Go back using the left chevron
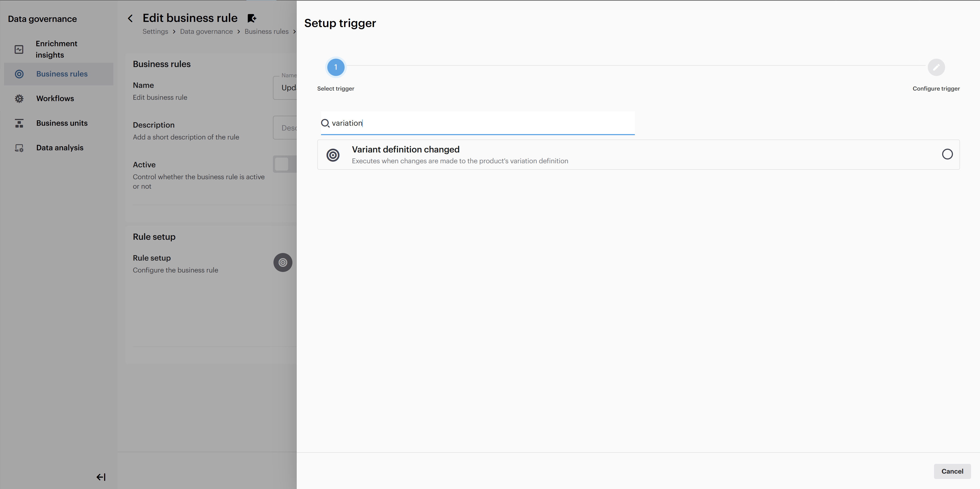Viewport: 980px width, 489px height. (x=130, y=18)
